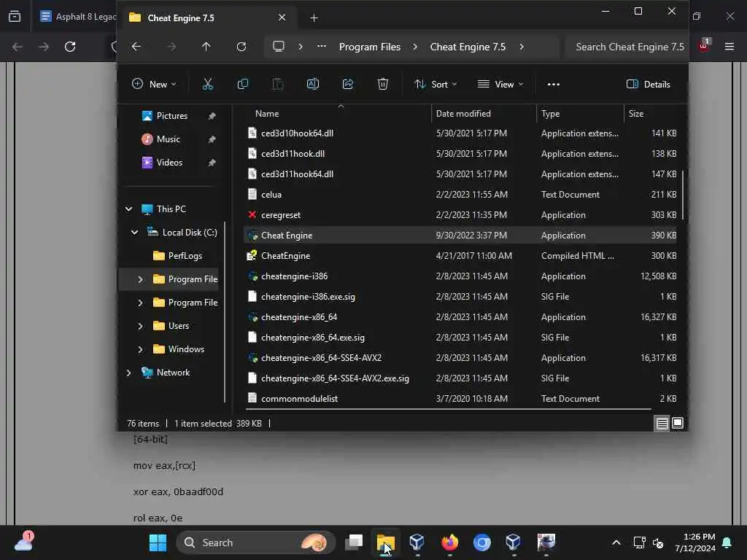Open notification bell in system tray
747x560 pixels.
(x=727, y=542)
